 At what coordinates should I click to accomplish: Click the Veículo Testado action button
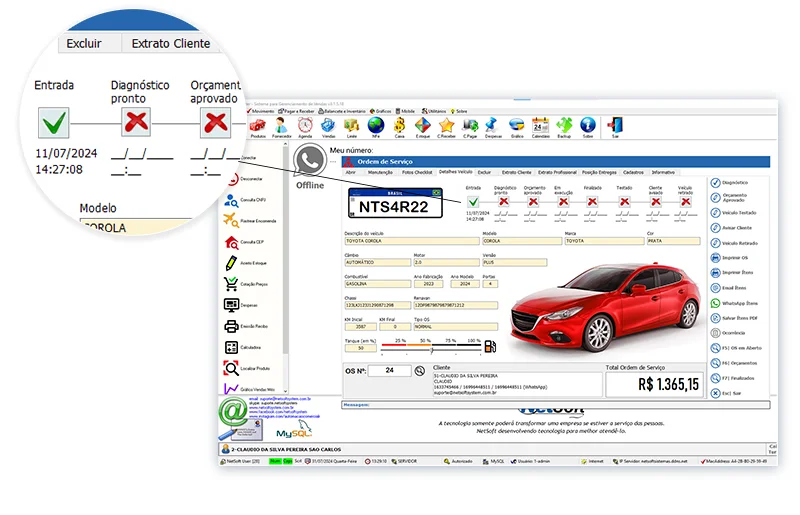pyautogui.click(x=734, y=213)
